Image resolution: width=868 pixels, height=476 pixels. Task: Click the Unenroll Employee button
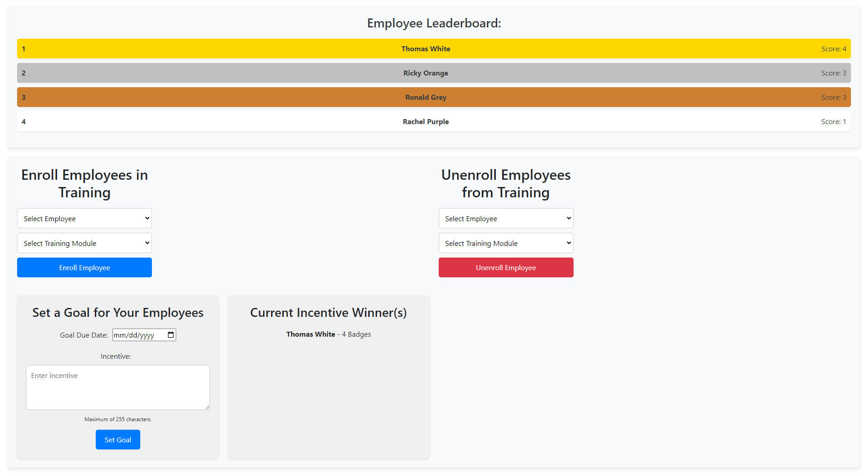(506, 267)
